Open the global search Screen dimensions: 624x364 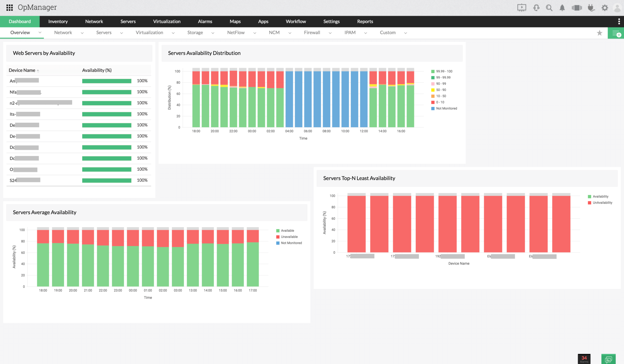tap(549, 7)
